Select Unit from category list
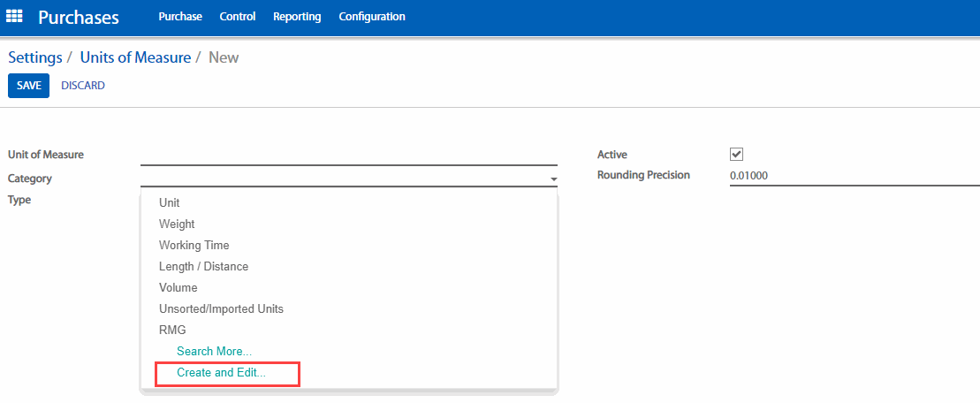 [x=170, y=203]
